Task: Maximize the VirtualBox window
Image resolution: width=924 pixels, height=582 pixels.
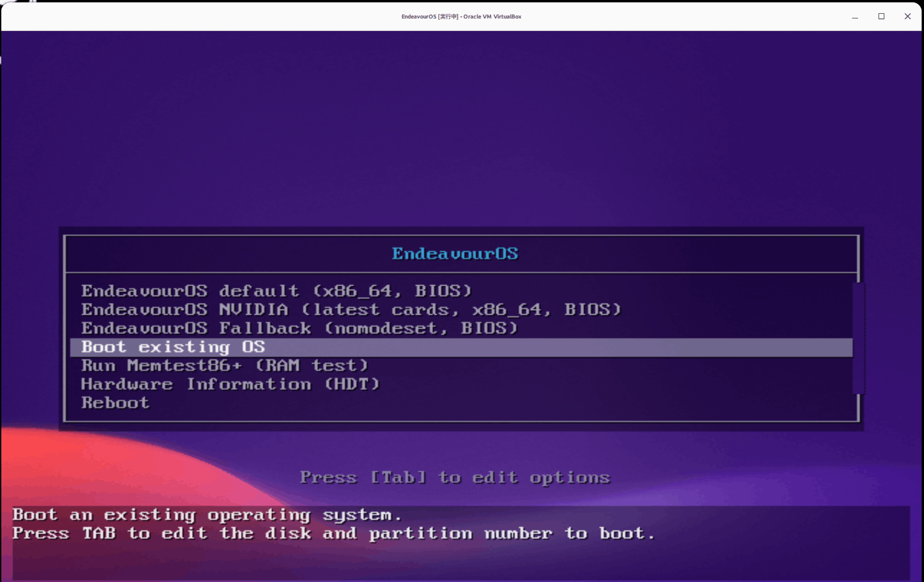Action: click(881, 16)
